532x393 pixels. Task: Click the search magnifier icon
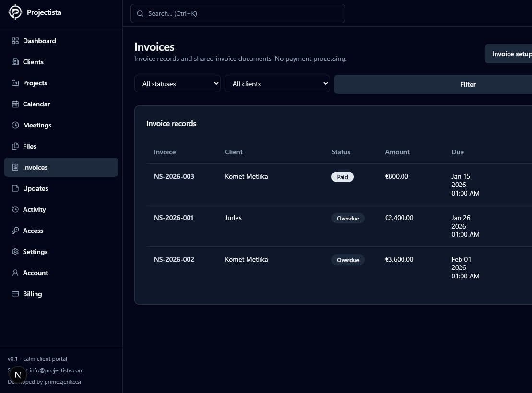(140, 13)
